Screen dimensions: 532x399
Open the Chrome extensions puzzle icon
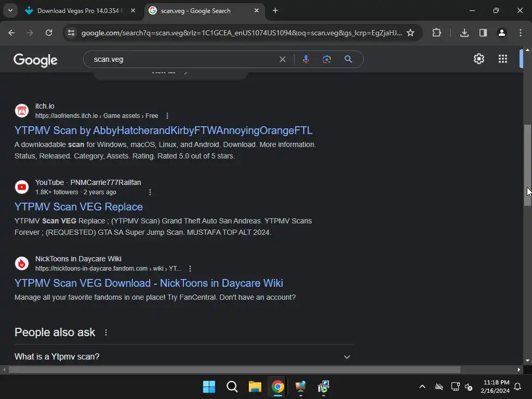(x=436, y=33)
